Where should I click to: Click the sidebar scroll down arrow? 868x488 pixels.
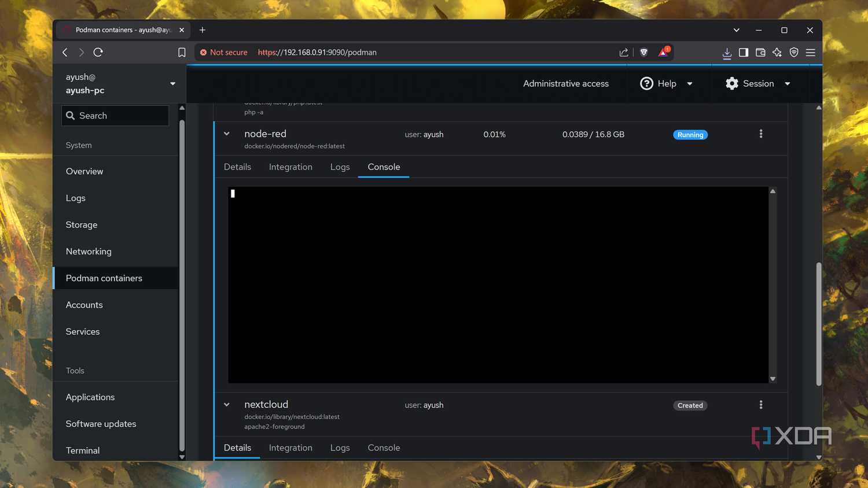tap(182, 457)
